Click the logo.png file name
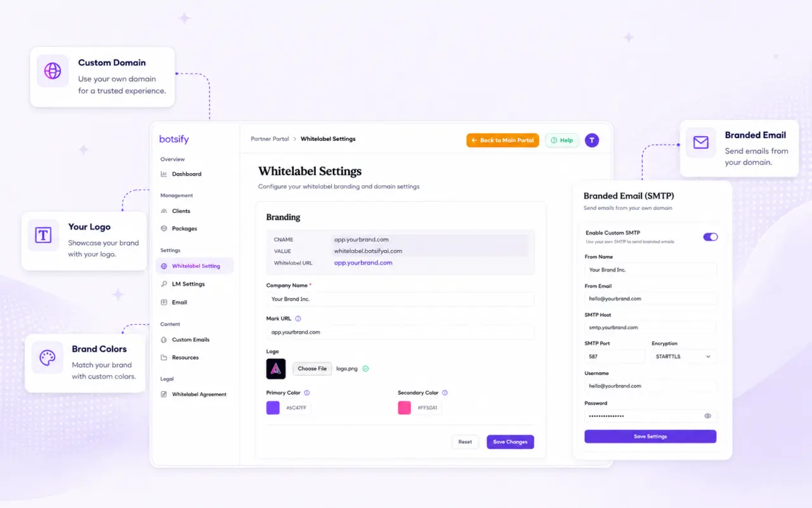Screen dimensions: 812x508 (x=347, y=368)
